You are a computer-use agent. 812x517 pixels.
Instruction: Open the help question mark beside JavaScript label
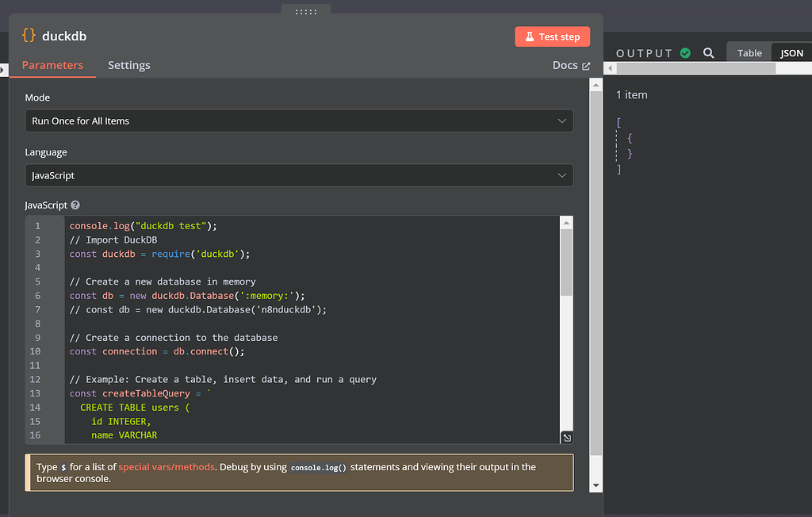[75, 205]
